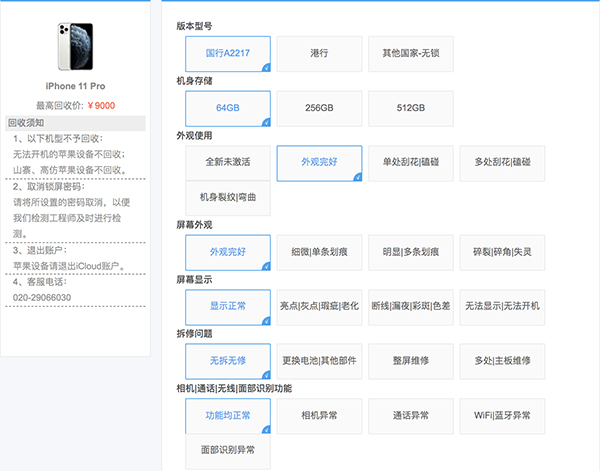This screenshot has width=600, height=471.
Task: Select 多处|主板维修 repair option
Action: coord(502,362)
